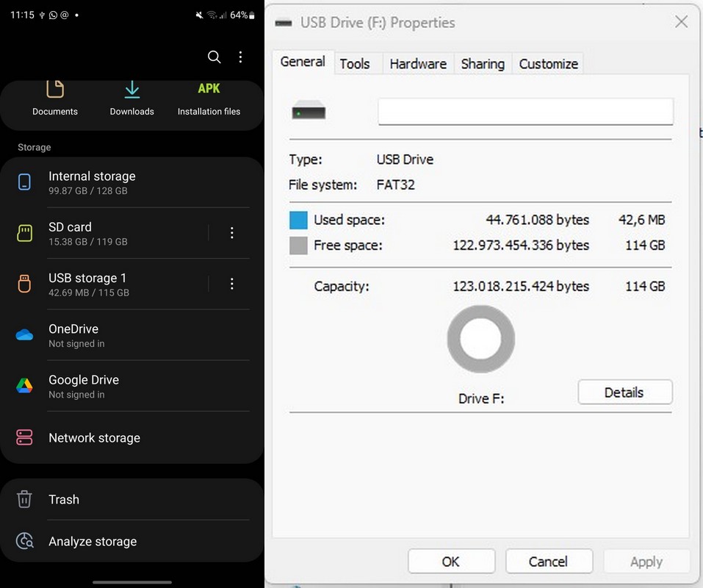Tap the Internal storage phone icon

coord(24,182)
